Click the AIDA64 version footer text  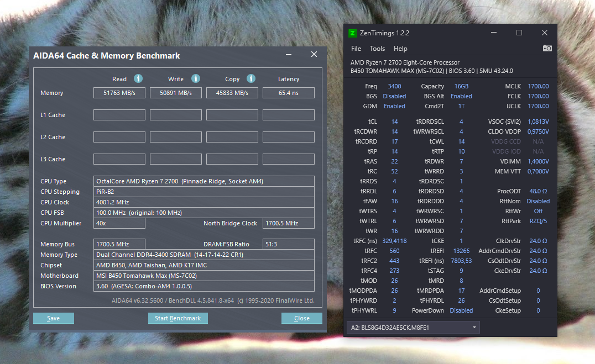tap(213, 300)
